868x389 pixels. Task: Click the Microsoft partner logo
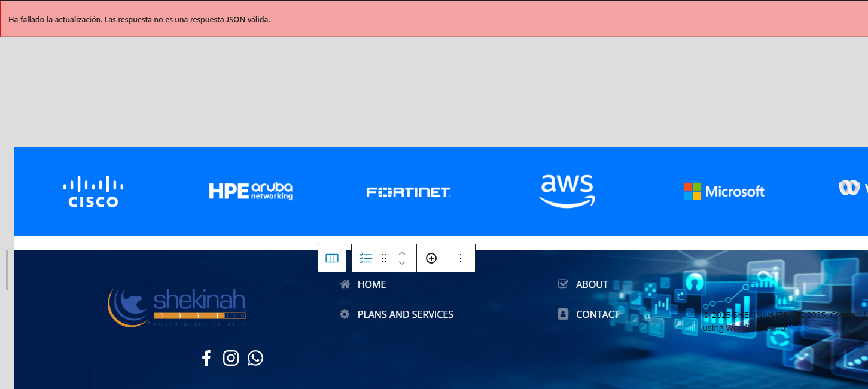[x=724, y=191]
